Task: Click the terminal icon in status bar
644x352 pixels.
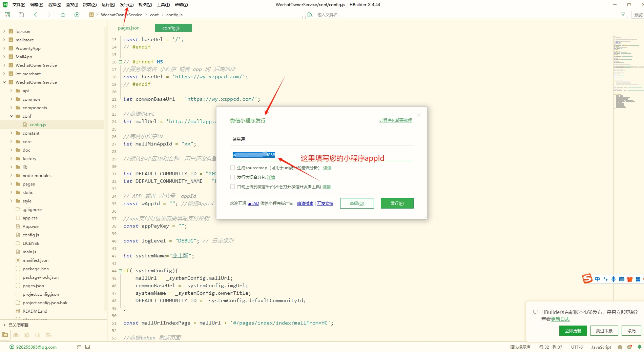Action: (88, 347)
